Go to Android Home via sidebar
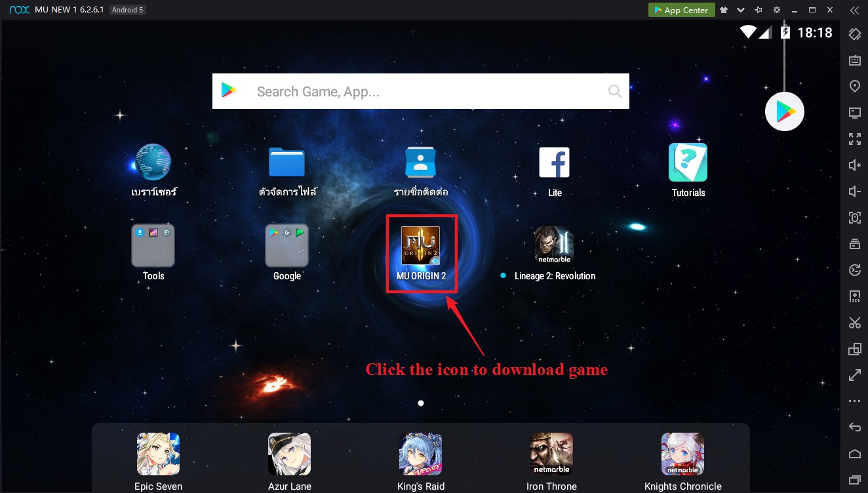Image resolution: width=868 pixels, height=493 pixels. pos(854,454)
